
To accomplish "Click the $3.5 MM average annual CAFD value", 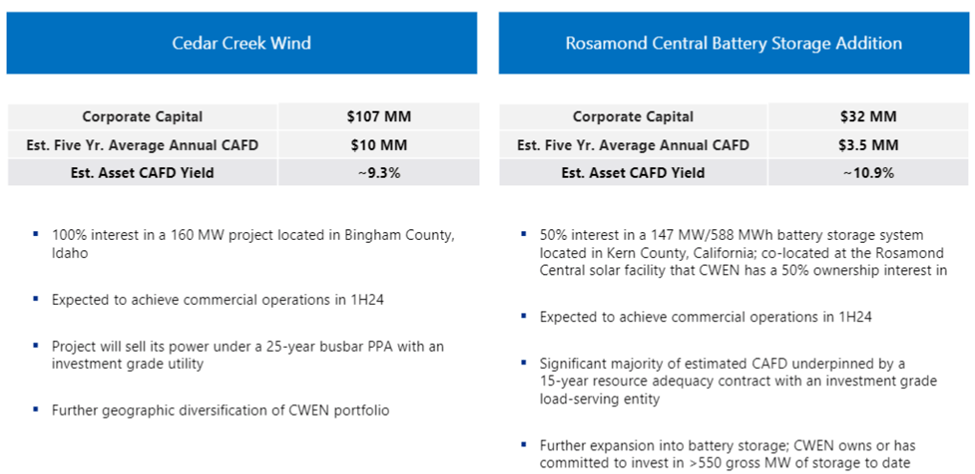I will 868,145.
